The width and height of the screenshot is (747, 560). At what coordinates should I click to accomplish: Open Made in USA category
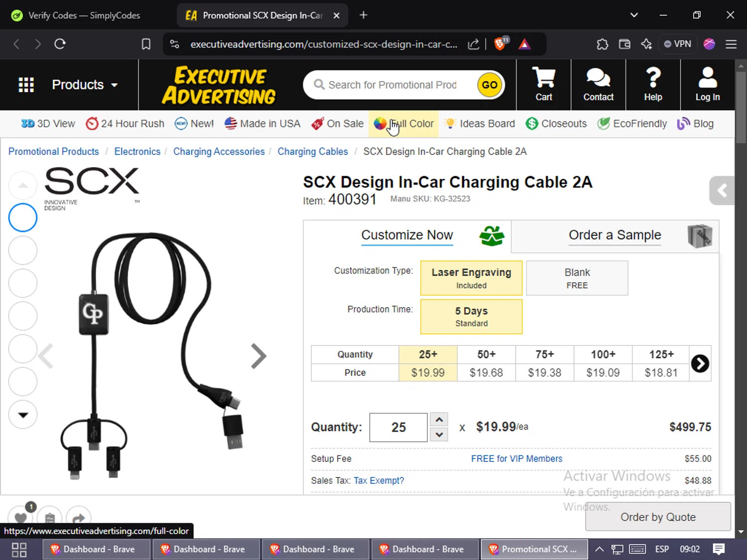tap(262, 123)
